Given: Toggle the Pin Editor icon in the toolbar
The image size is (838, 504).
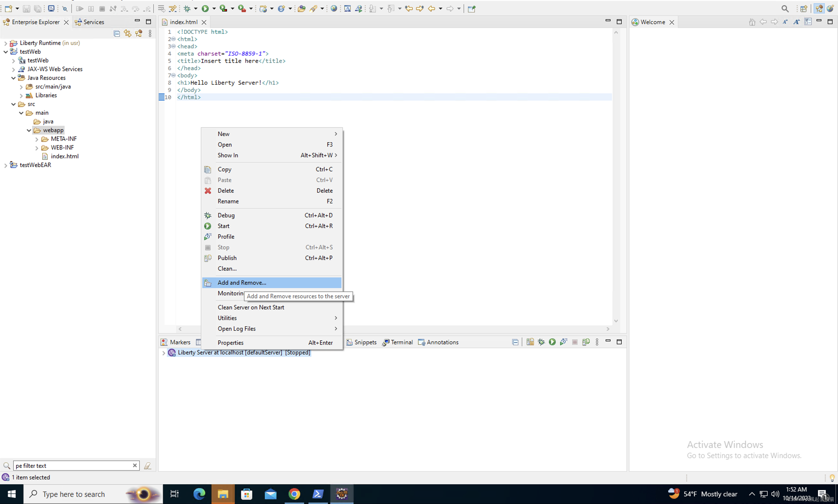Looking at the screenshot, I should (471, 9).
